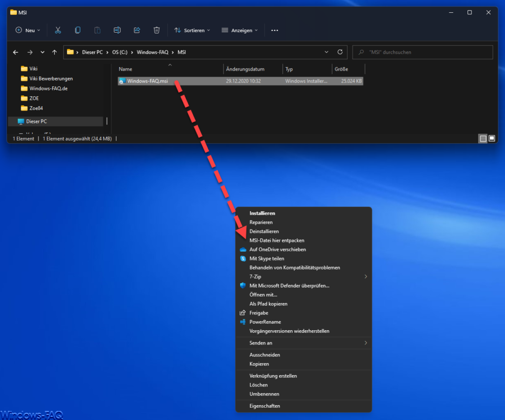Open Eigenschaften from context menu
This screenshot has height=420, width=505.
point(304,406)
